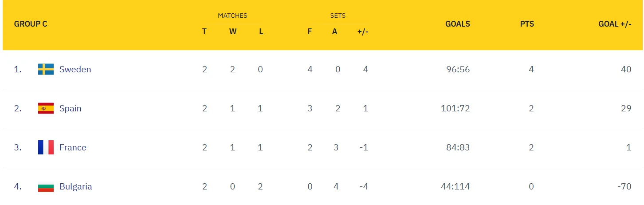Viewport: 644px width, 205px height.
Task: Click the GOAL +/- column header
Action: tap(615, 24)
